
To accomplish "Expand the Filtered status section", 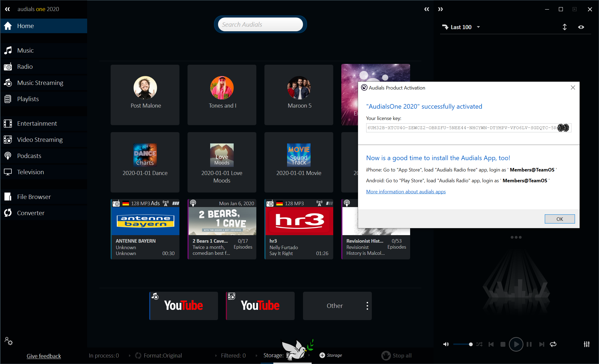I will point(233,356).
